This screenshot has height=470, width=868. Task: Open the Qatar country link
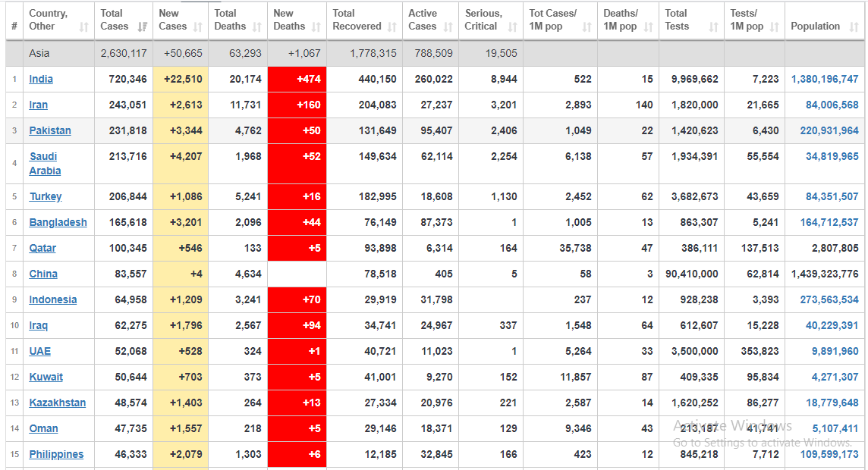click(x=42, y=249)
